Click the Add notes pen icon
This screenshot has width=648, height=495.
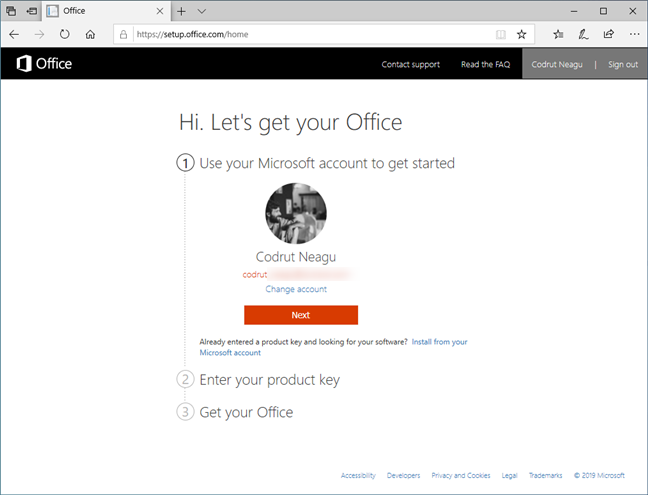(583, 34)
